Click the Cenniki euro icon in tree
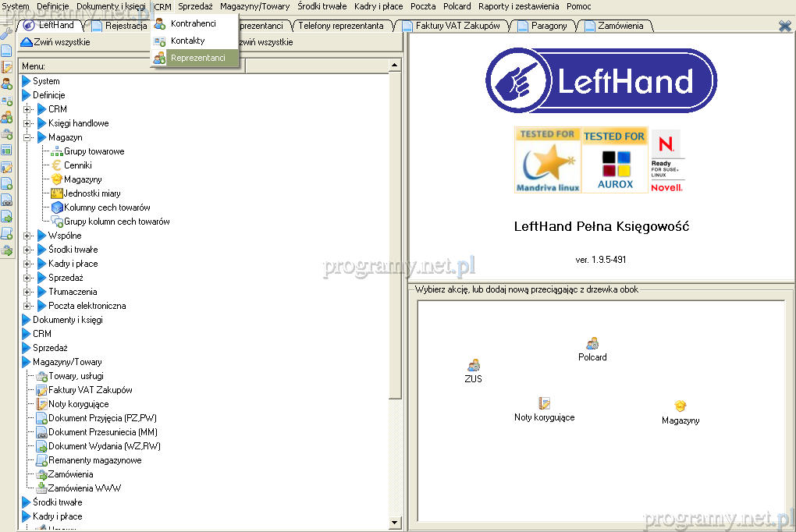Viewport: 796px width, 532px height. 57,165
